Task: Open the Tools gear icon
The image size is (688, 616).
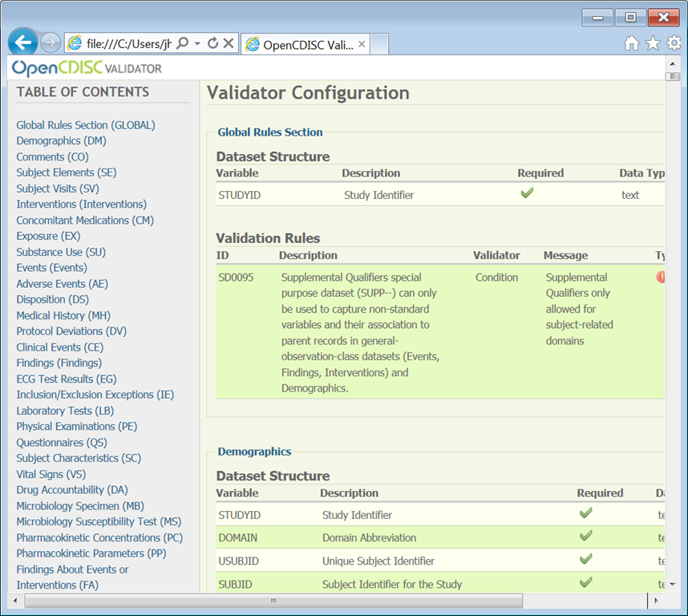Action: pos(674,43)
